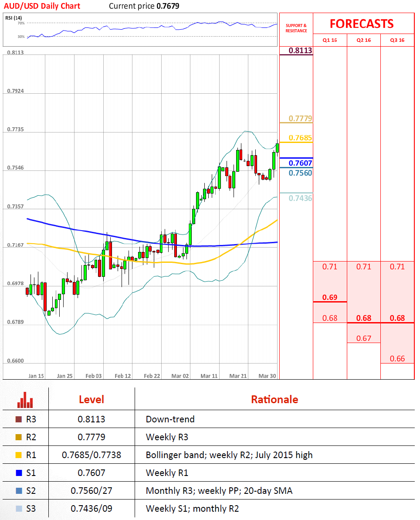Click the Feb 03 date axis label
This screenshot has height=520, width=420.
coord(94,376)
